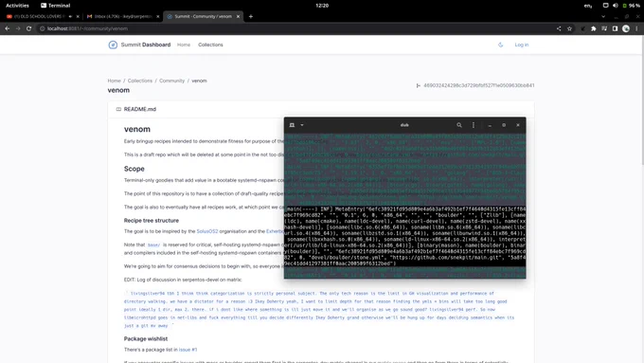Open the browser three-dot menu

click(x=636, y=28)
